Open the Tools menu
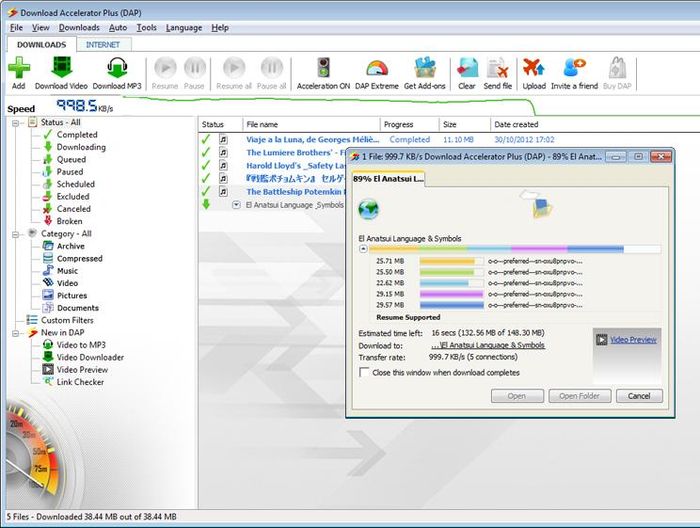700x528 pixels. pyautogui.click(x=146, y=27)
